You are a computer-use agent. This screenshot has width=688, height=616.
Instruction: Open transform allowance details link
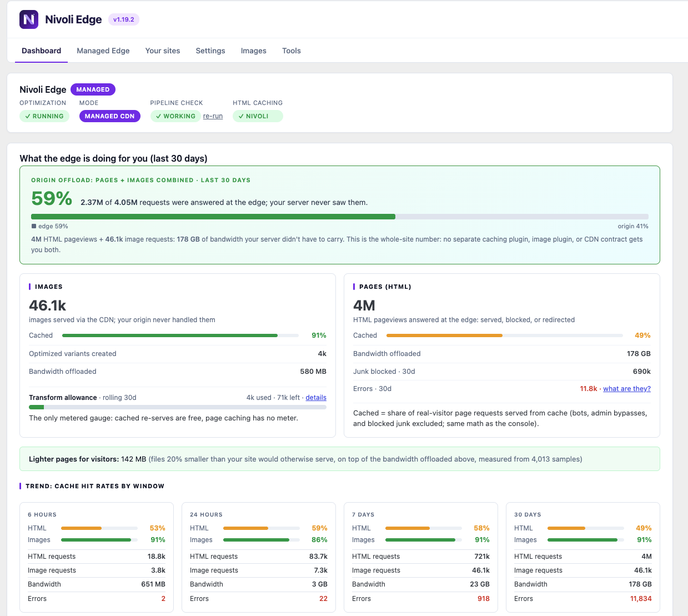click(316, 398)
